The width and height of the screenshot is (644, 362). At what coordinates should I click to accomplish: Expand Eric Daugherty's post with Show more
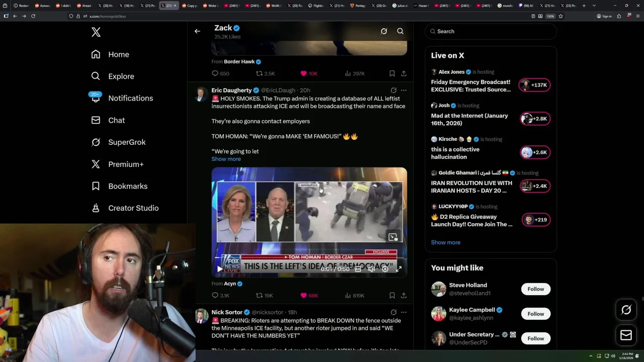[x=226, y=159]
